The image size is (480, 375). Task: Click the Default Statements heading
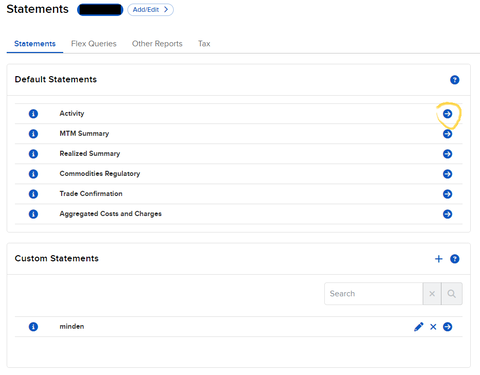[x=56, y=79]
